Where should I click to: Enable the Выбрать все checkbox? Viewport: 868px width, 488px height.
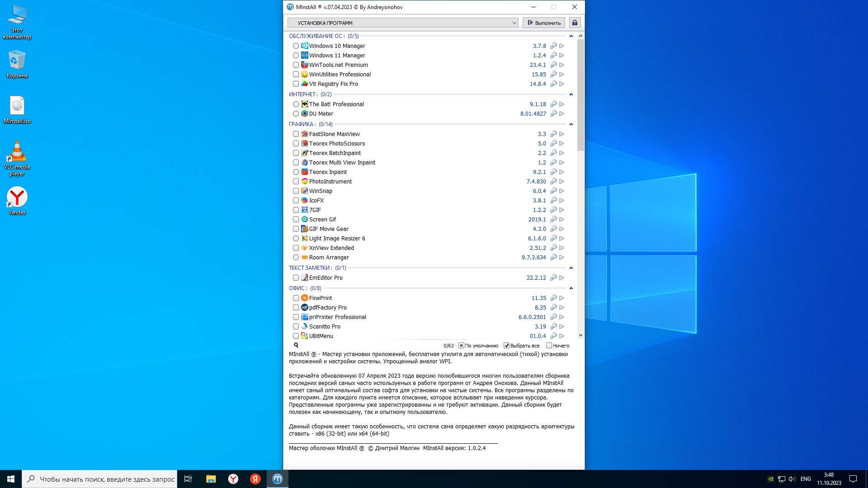coord(507,346)
